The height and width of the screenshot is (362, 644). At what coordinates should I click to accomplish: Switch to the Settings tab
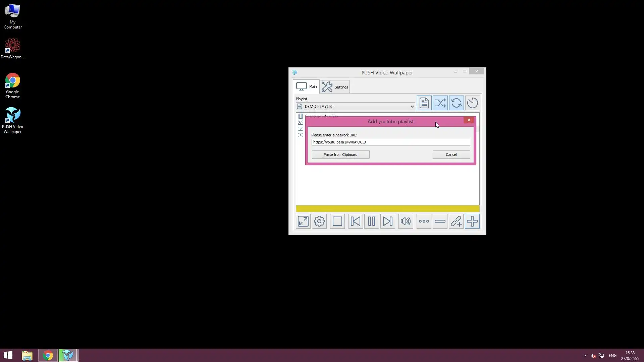(335, 87)
